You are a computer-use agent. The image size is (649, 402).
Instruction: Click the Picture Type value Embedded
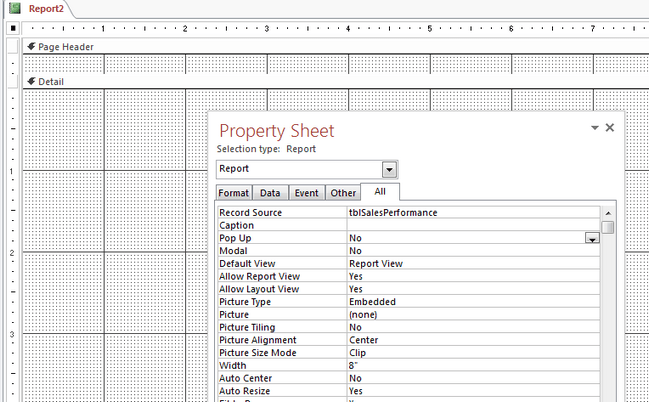pos(474,302)
